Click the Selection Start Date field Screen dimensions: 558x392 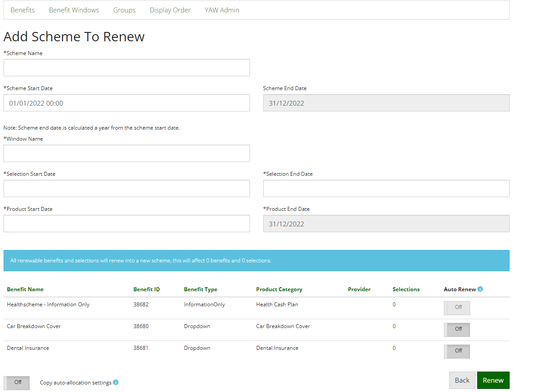127,188
